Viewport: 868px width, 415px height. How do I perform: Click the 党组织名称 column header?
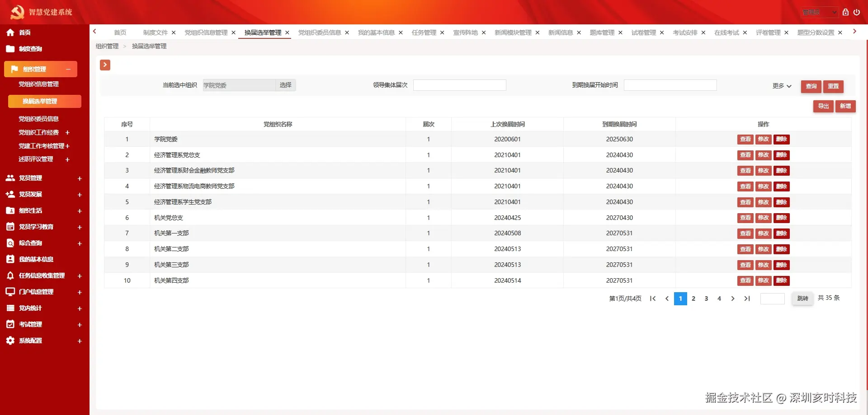click(278, 124)
